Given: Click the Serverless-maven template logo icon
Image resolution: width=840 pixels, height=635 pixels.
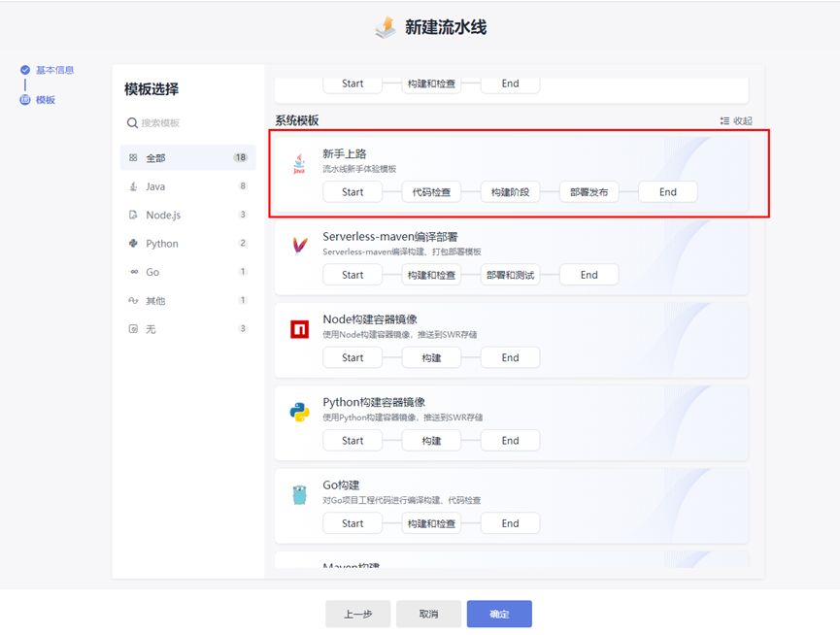Looking at the screenshot, I should click(x=299, y=246).
